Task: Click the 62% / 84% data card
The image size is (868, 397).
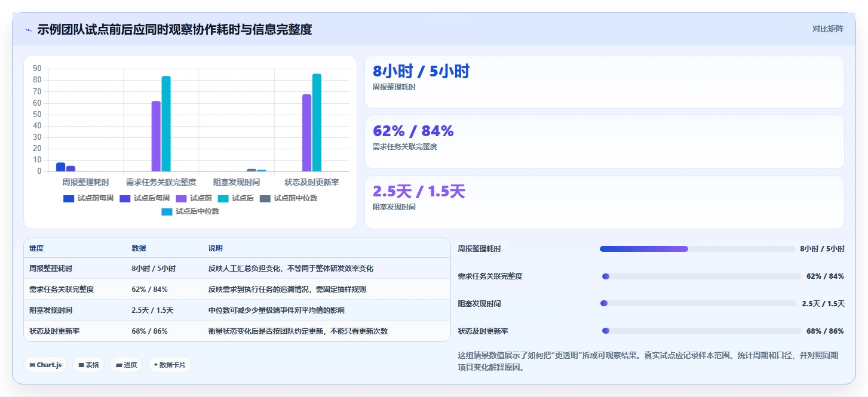Action: [x=604, y=141]
